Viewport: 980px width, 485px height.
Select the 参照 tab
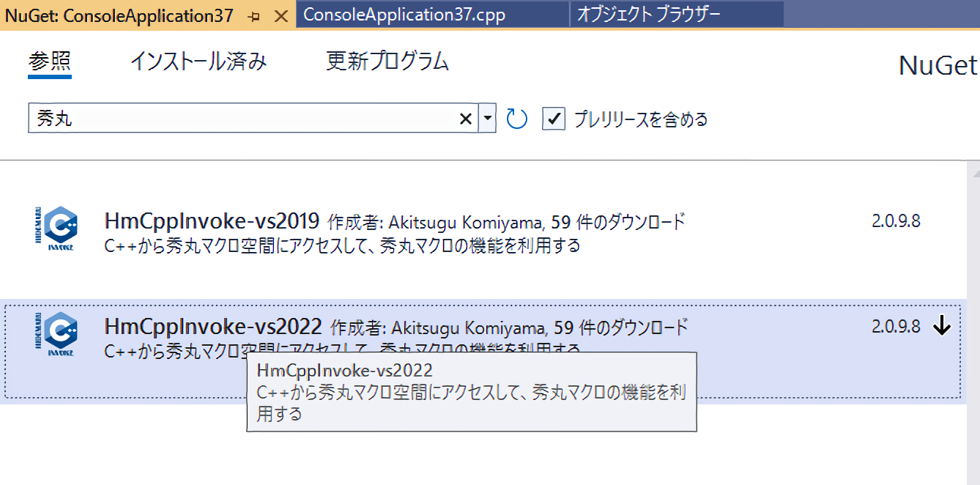tap(50, 62)
